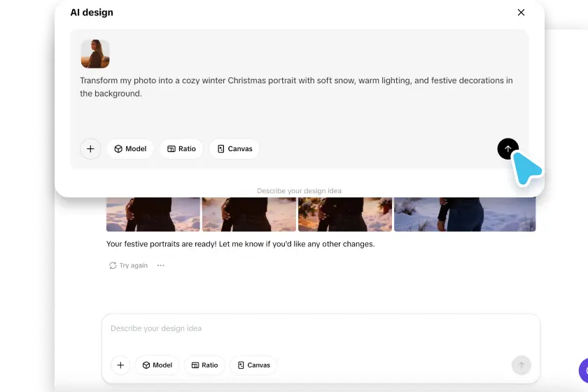Screen dimensions: 588x392
Task: Click Try again to regenerate results
Action: [129, 266]
